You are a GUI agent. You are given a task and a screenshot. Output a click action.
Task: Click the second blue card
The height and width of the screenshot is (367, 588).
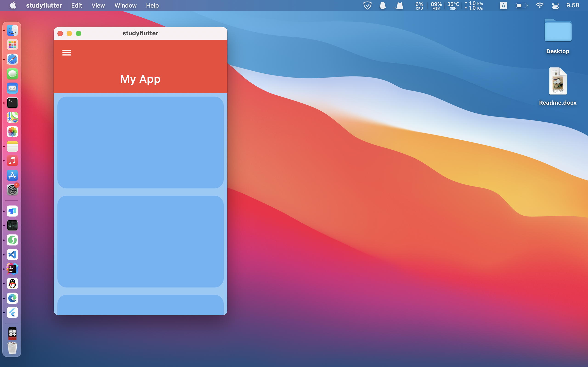[140, 242]
